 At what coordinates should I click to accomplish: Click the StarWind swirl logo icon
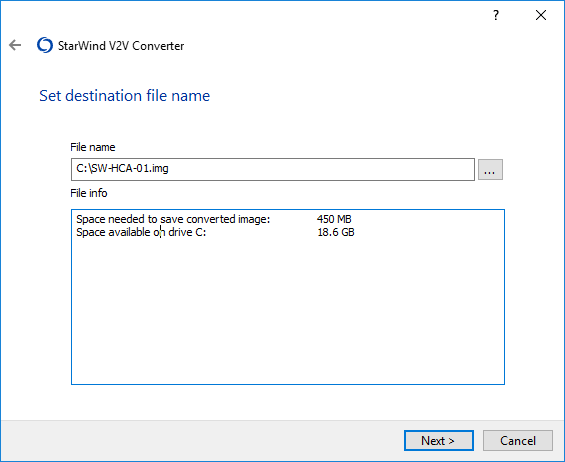(x=45, y=45)
